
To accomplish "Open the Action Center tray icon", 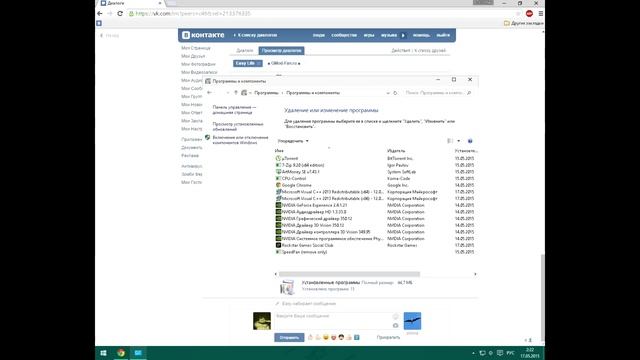I will (x=500, y=353).
